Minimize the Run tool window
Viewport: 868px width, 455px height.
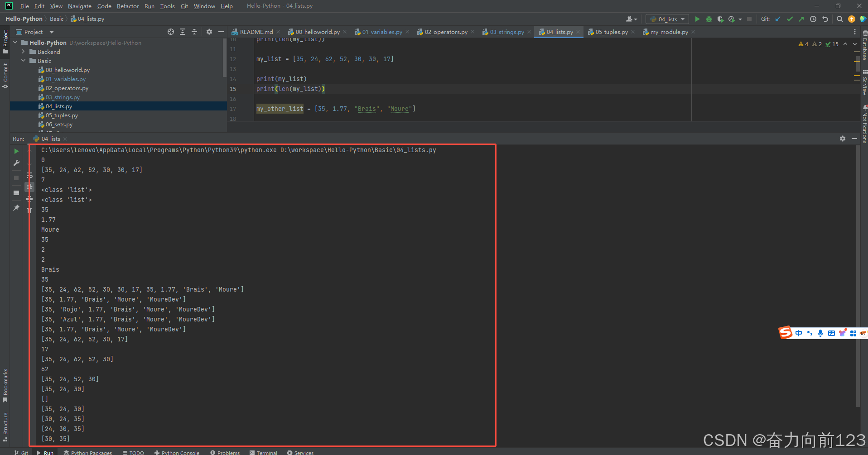[x=854, y=139]
